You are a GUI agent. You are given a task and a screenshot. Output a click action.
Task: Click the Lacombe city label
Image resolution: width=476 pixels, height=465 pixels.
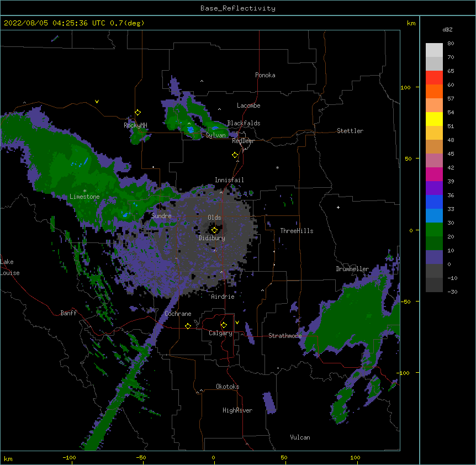tap(248, 105)
